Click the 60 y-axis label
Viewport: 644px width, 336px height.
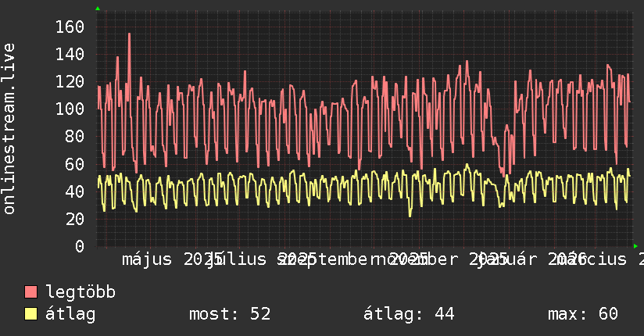75,164
